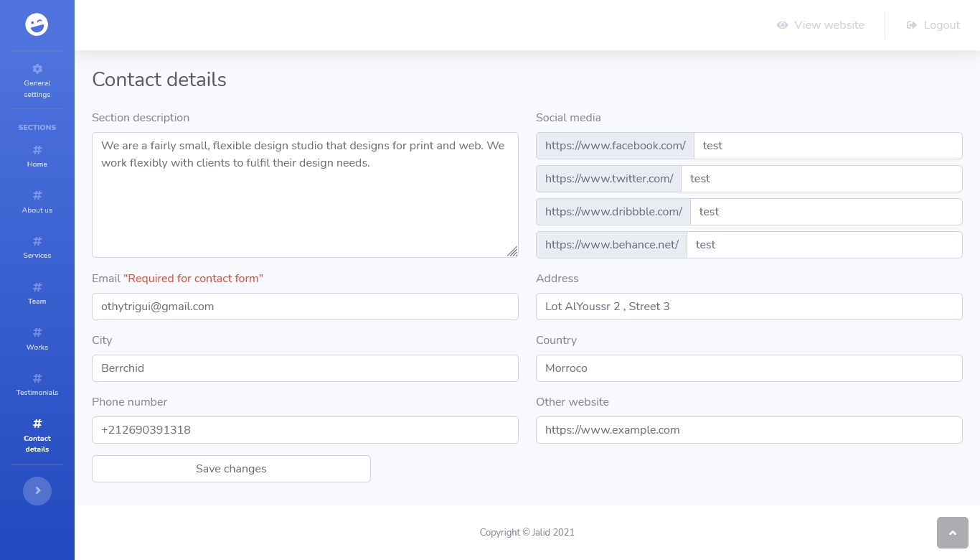
Task: Click the Facebook username field
Action: [x=828, y=146]
